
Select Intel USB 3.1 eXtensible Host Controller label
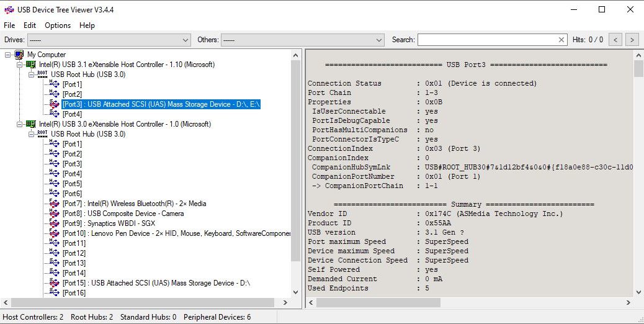pos(127,65)
